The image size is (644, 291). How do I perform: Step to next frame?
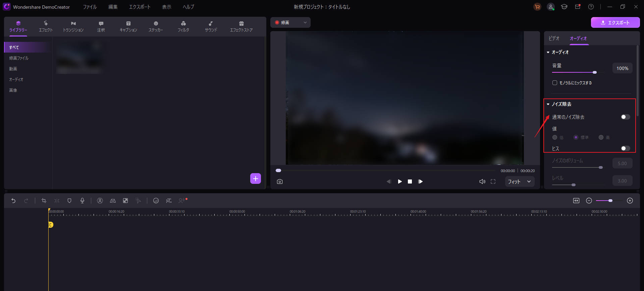420,181
